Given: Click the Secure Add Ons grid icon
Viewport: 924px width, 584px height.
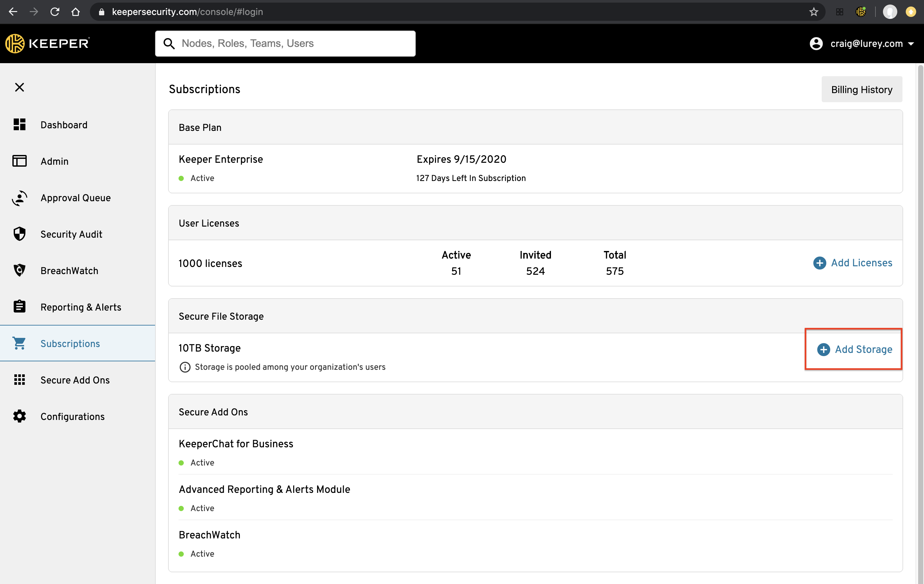Looking at the screenshot, I should coord(19,380).
